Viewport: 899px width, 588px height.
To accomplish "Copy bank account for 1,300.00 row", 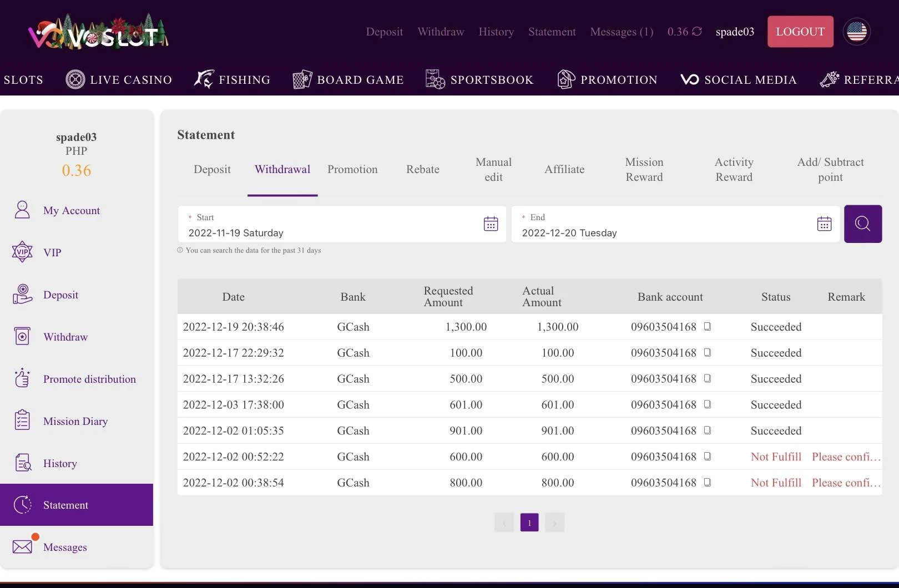I will 708,326.
